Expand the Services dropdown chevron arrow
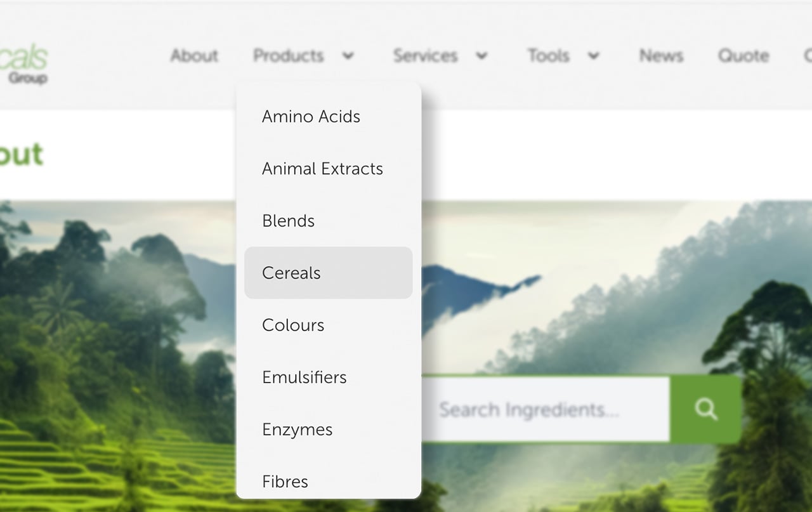The image size is (812, 512). pos(481,56)
